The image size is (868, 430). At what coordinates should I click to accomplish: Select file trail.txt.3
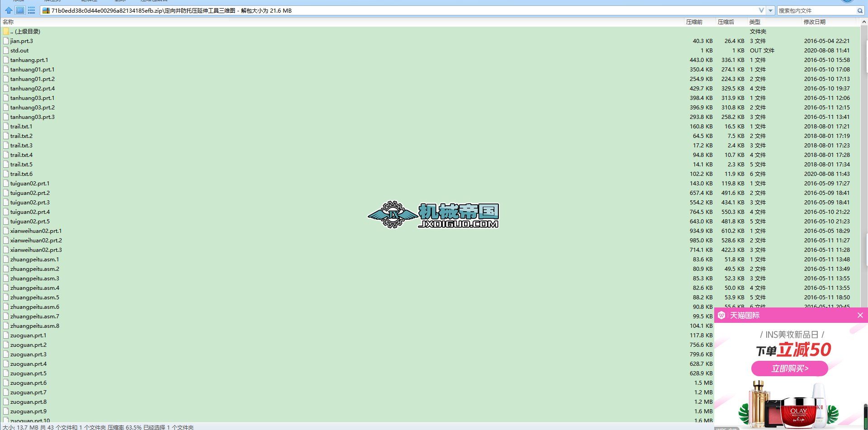coord(21,145)
